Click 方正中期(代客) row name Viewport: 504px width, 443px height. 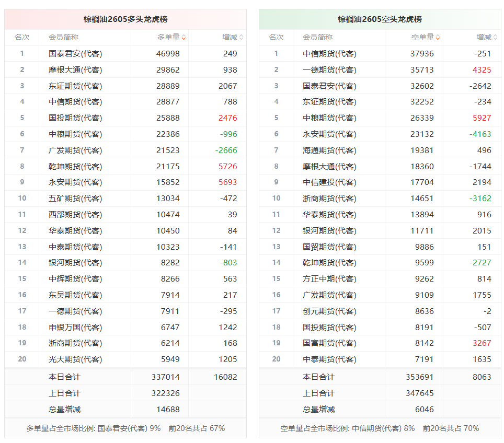(x=329, y=279)
